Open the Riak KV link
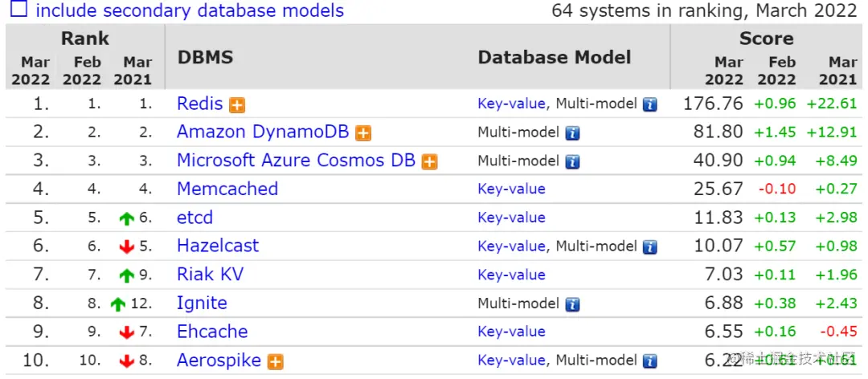The image size is (868, 379). tap(210, 275)
